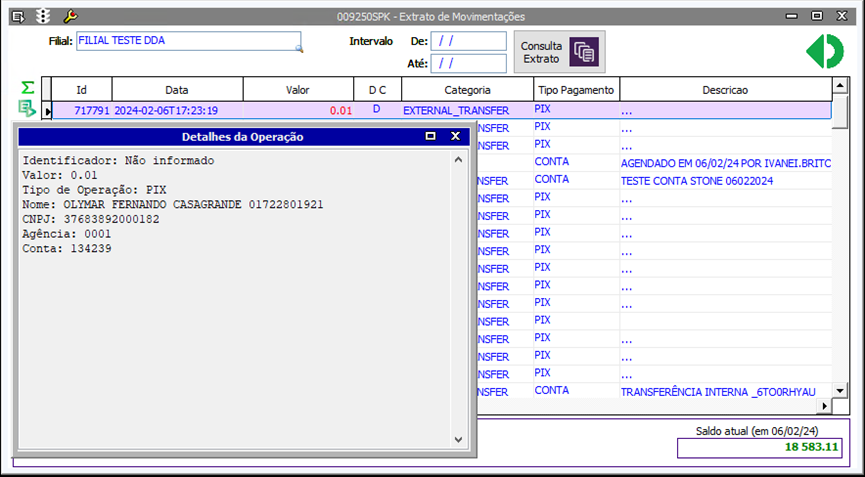Click the window menu icon at title bar left
The image size is (865, 477).
coord(18,17)
